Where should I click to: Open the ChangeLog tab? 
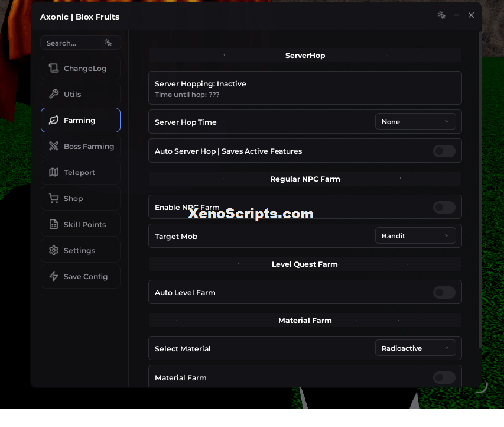point(81,68)
